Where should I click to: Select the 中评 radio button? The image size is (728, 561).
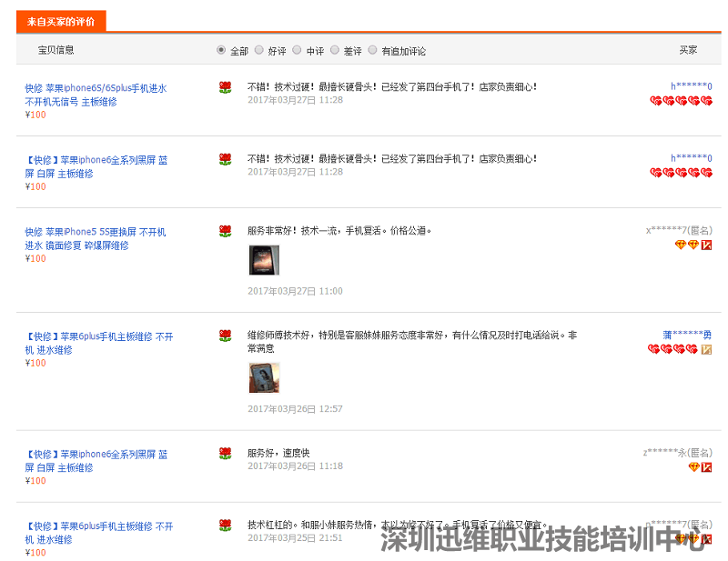[x=297, y=50]
